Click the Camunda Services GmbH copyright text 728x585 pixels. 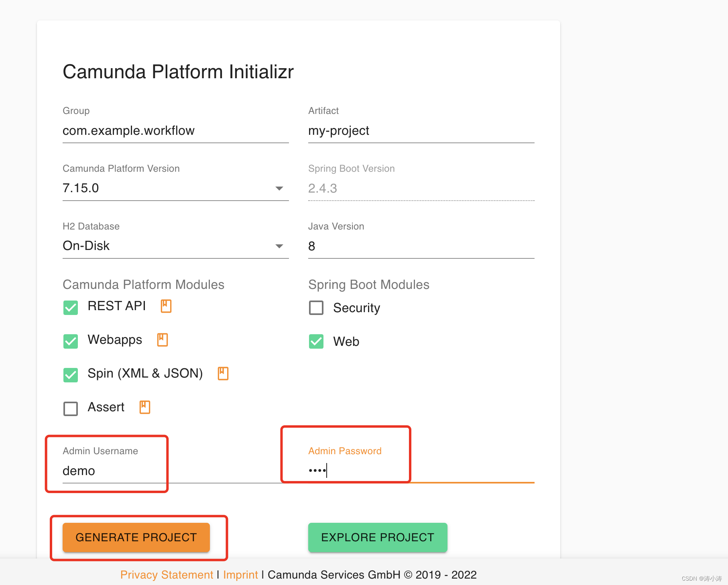[x=372, y=575]
